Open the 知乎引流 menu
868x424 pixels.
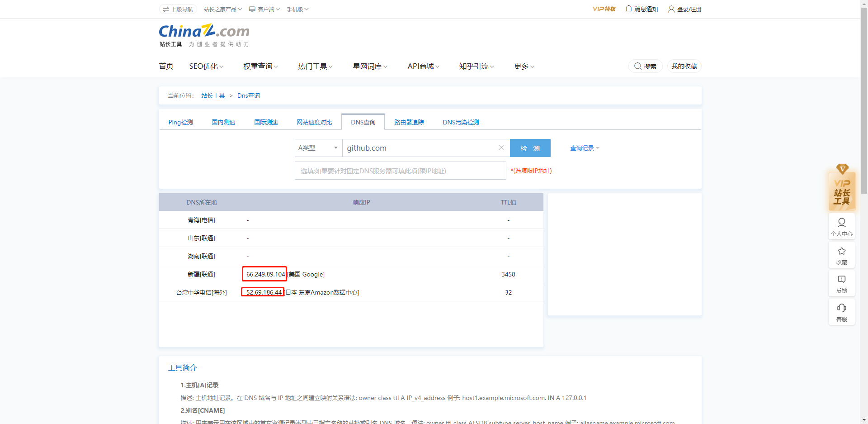(x=476, y=66)
